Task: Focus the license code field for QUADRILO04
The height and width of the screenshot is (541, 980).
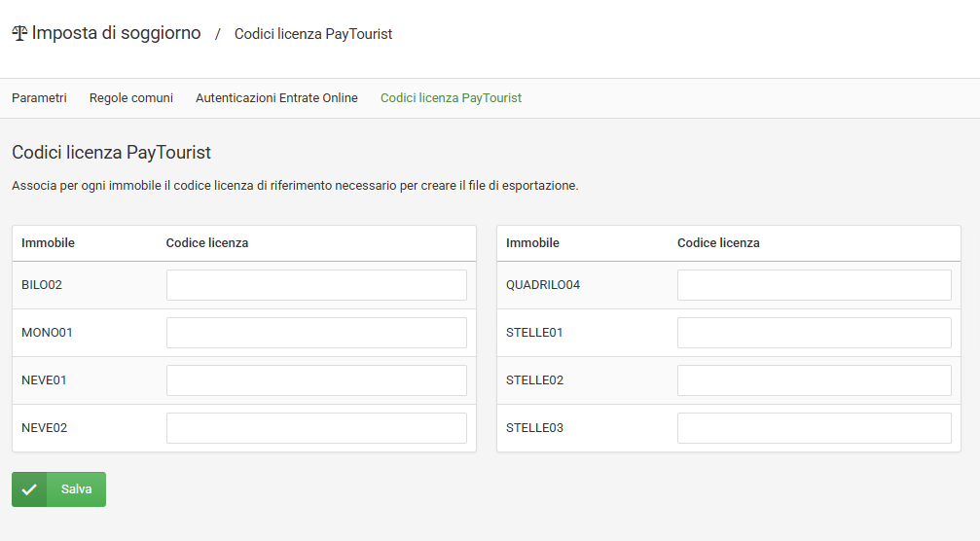Action: point(815,285)
